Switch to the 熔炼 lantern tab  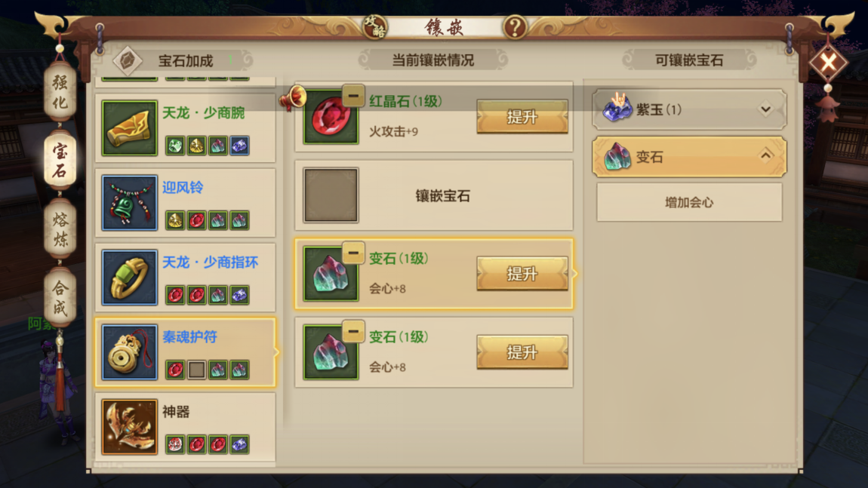pos(60,229)
